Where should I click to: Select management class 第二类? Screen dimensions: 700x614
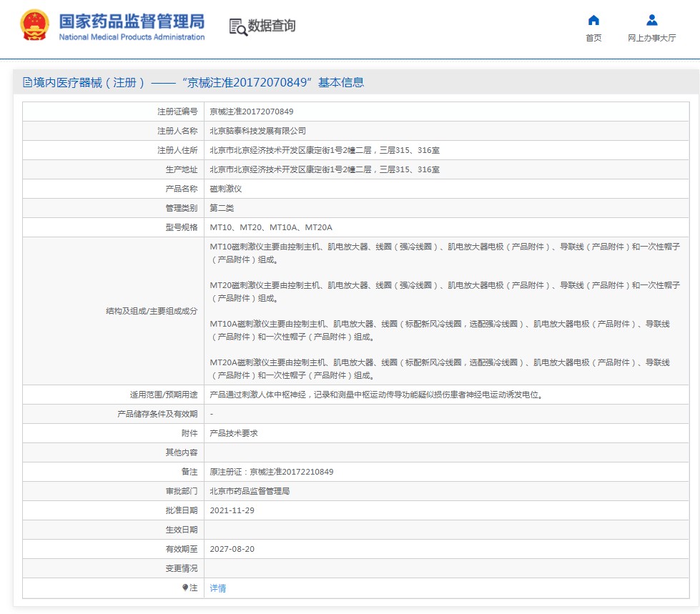click(222, 208)
